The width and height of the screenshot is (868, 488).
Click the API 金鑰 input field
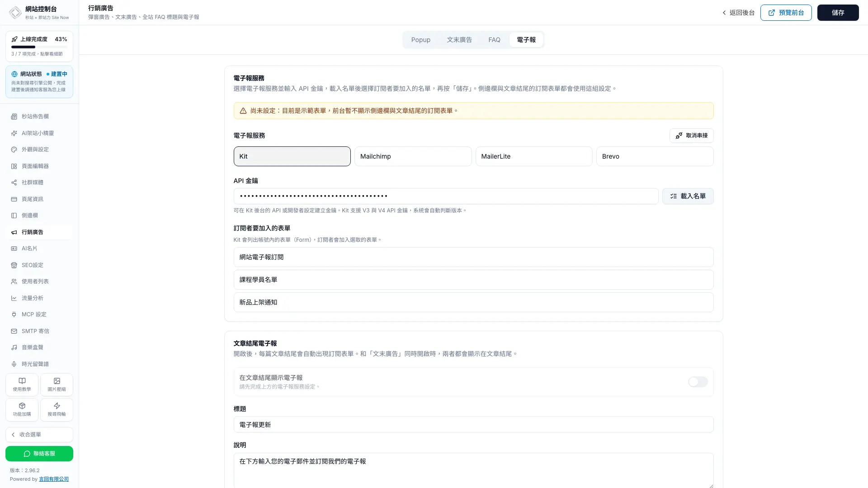click(446, 196)
